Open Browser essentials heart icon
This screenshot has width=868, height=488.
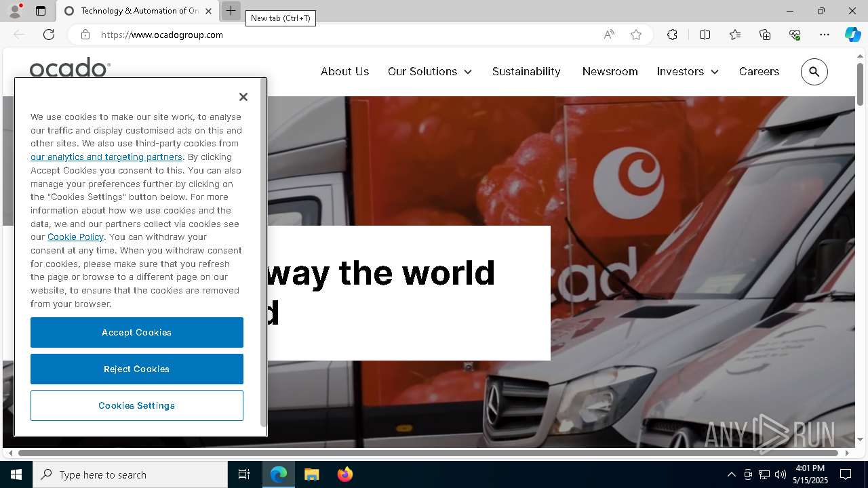tap(795, 35)
